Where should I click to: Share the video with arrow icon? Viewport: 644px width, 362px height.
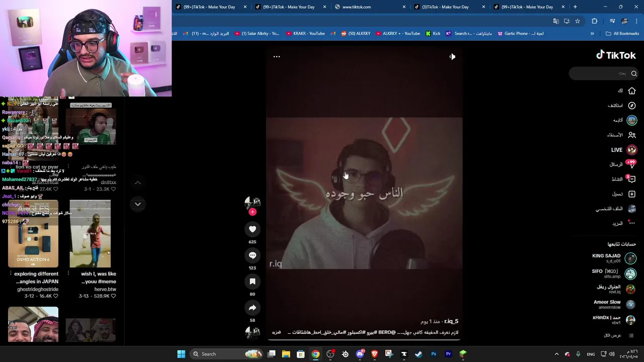pos(253,308)
